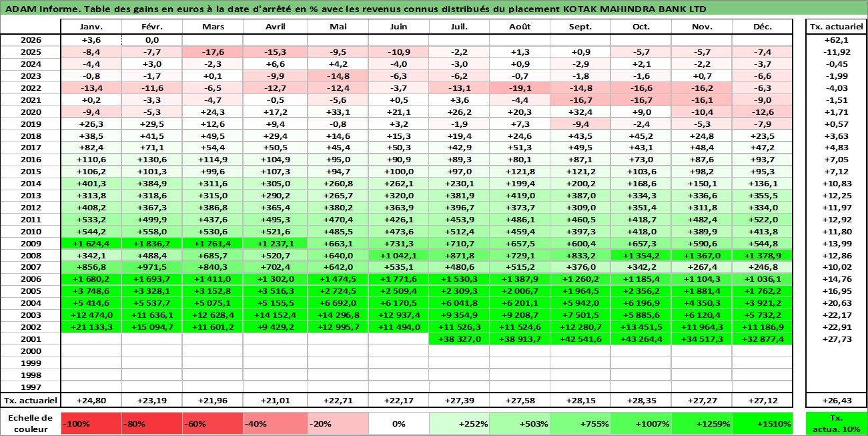Click the right-hand 'Tx. actuariel' column header
Viewport: 868px width, 436px height.
click(836, 27)
